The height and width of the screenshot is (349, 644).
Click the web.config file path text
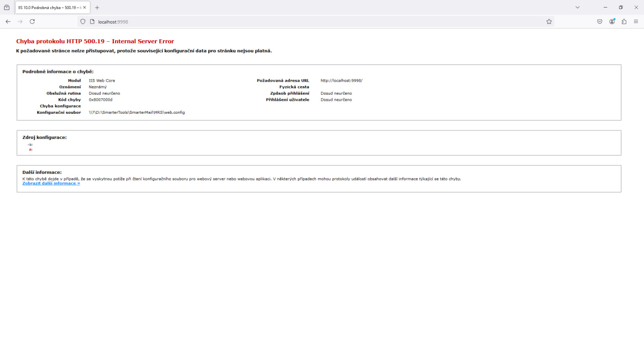(137, 112)
